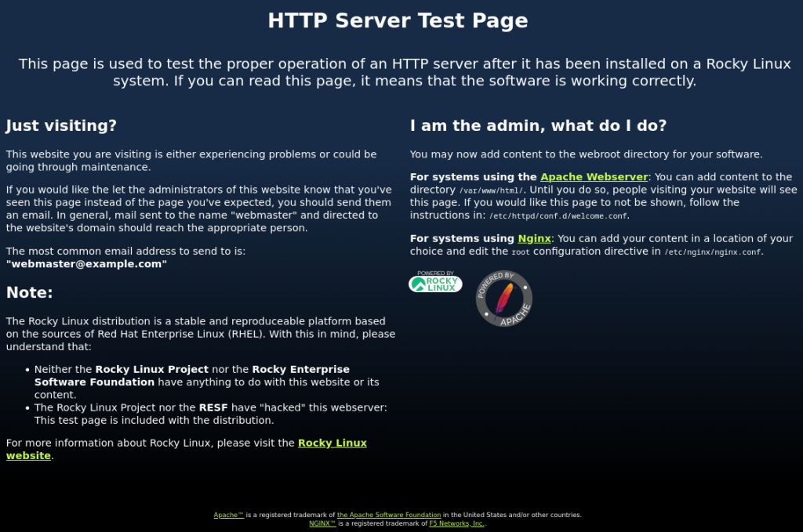Click the "webmaster@example.com" email text
The image size is (803, 532).
pyautogui.click(x=86, y=264)
